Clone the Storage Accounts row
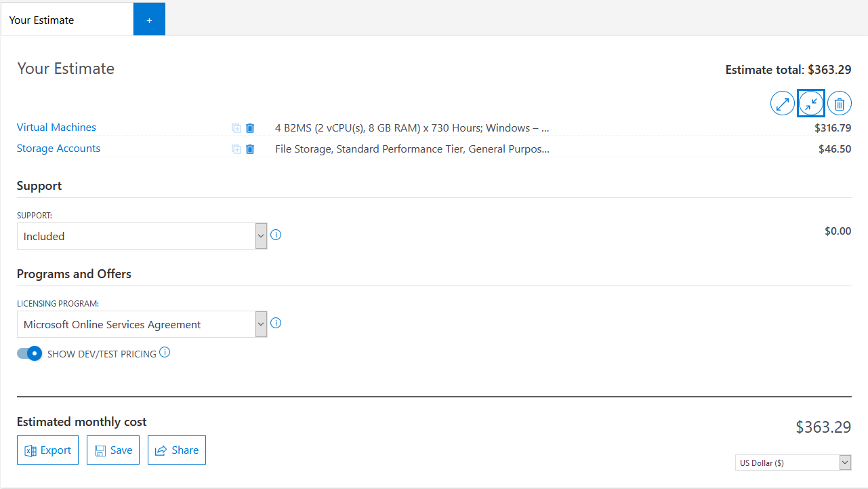The height and width of the screenshot is (489, 868). [236, 149]
